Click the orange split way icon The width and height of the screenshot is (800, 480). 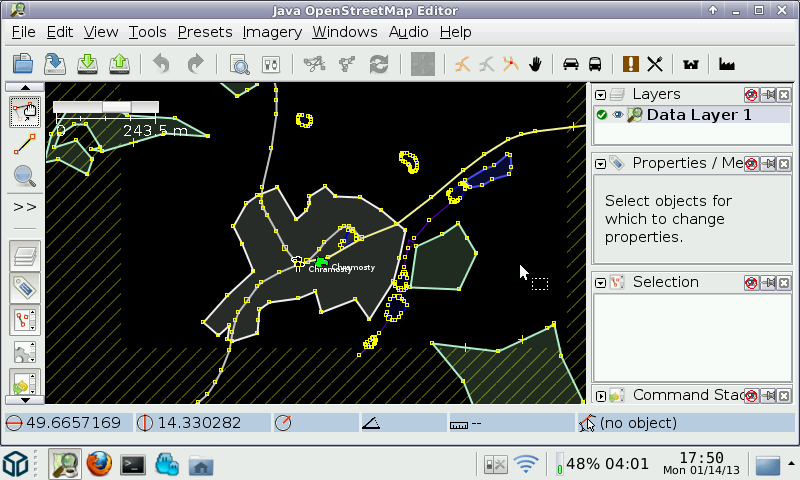click(x=462, y=64)
